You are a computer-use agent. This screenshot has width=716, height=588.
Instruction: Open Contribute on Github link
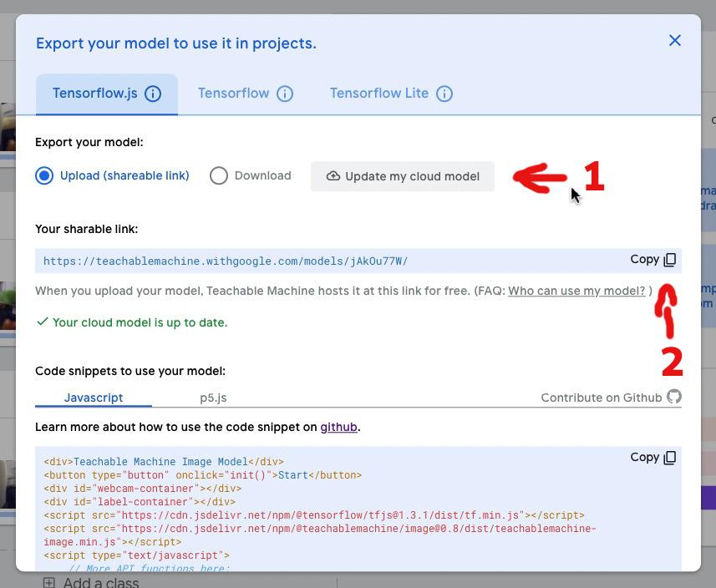pyautogui.click(x=601, y=398)
